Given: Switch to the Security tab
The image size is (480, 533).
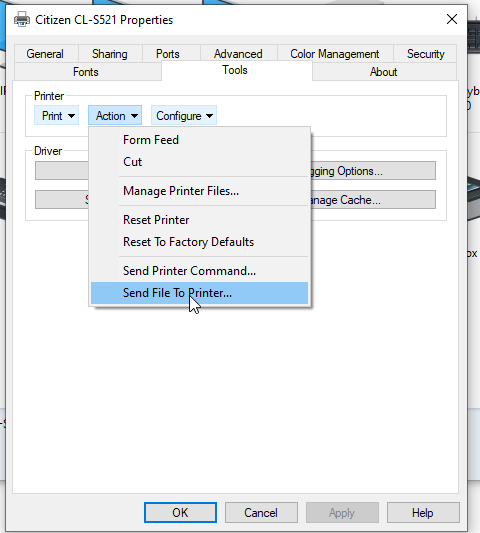Looking at the screenshot, I should pyautogui.click(x=426, y=54).
